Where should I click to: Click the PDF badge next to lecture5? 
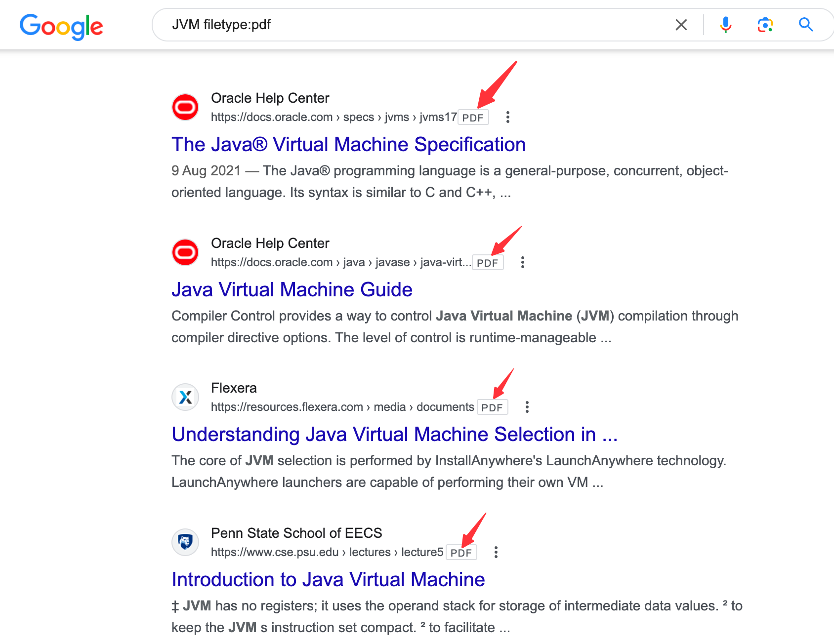[x=461, y=553]
